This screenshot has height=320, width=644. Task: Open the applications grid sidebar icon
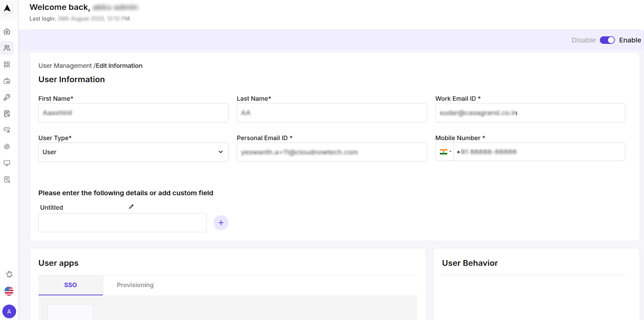[x=7, y=64]
